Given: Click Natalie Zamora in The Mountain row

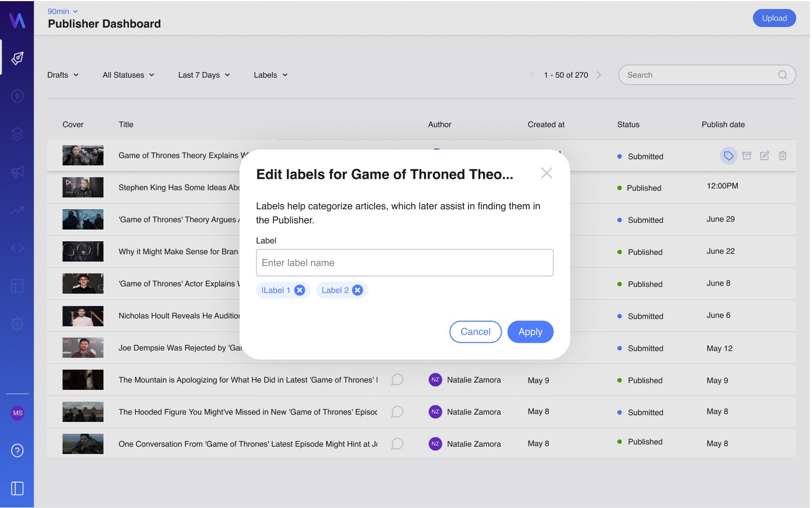Looking at the screenshot, I should click(474, 380).
